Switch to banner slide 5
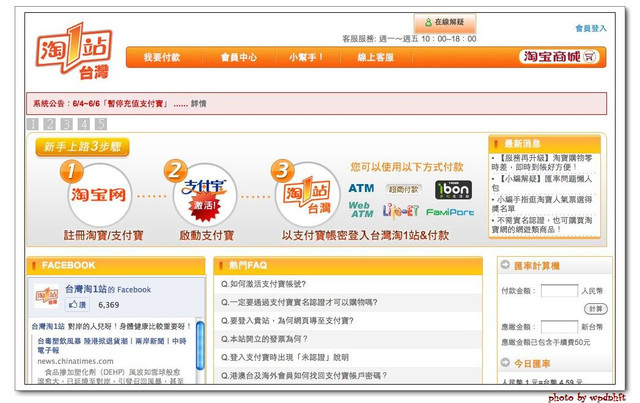Viewport: 640px width, 403px height. coord(101,124)
